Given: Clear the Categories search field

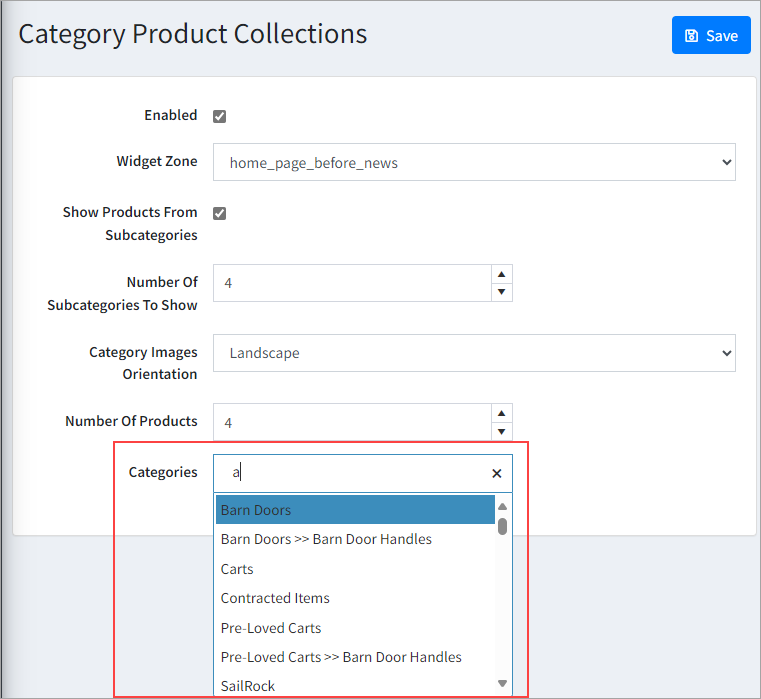Looking at the screenshot, I should pyautogui.click(x=496, y=474).
